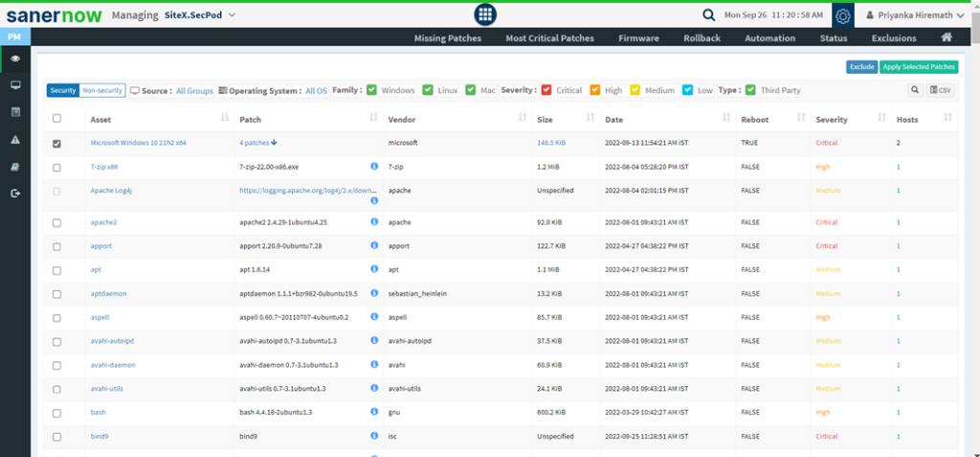980x457 pixels.
Task: Uncheck the Microsoft Windows 10 21h2 checkbox
Action: tap(56, 143)
